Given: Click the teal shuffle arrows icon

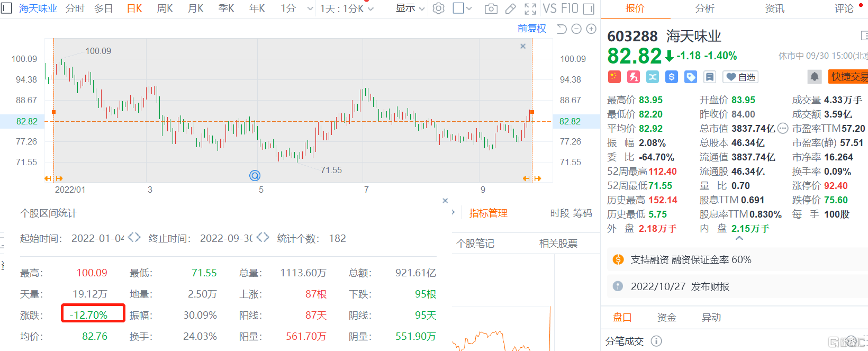Looking at the screenshot, I should click(x=653, y=77).
